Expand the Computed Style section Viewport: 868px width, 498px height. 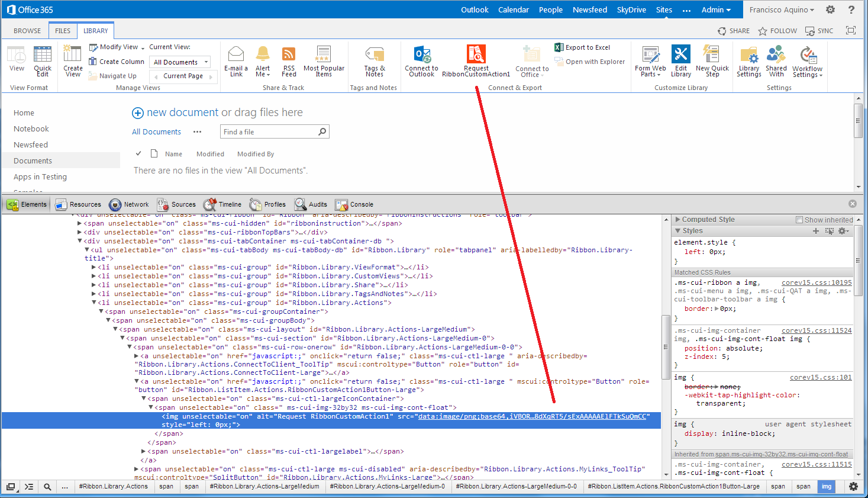pos(678,220)
